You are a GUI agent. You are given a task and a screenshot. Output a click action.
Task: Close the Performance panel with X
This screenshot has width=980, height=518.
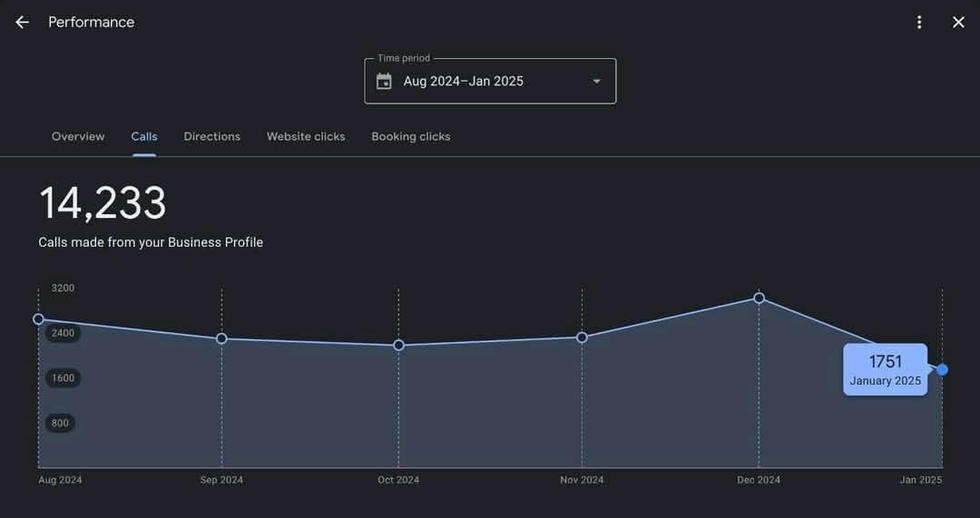(958, 23)
